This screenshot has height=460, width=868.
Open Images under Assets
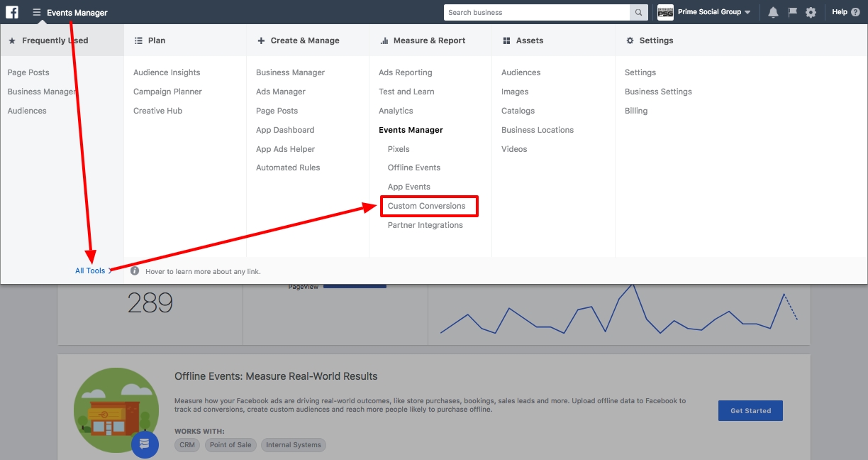point(515,92)
